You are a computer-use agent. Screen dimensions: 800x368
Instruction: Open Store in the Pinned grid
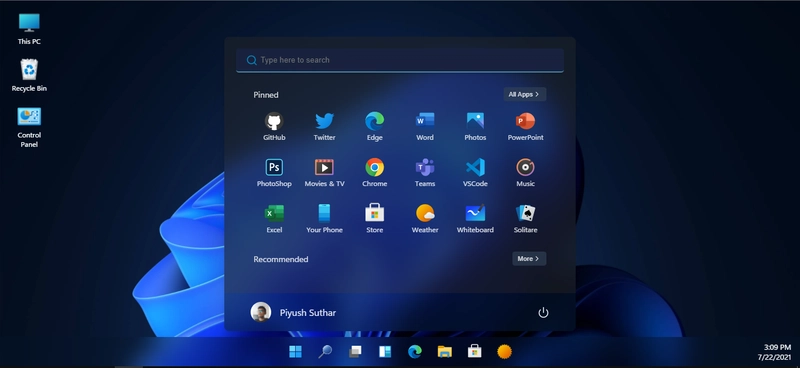point(374,219)
